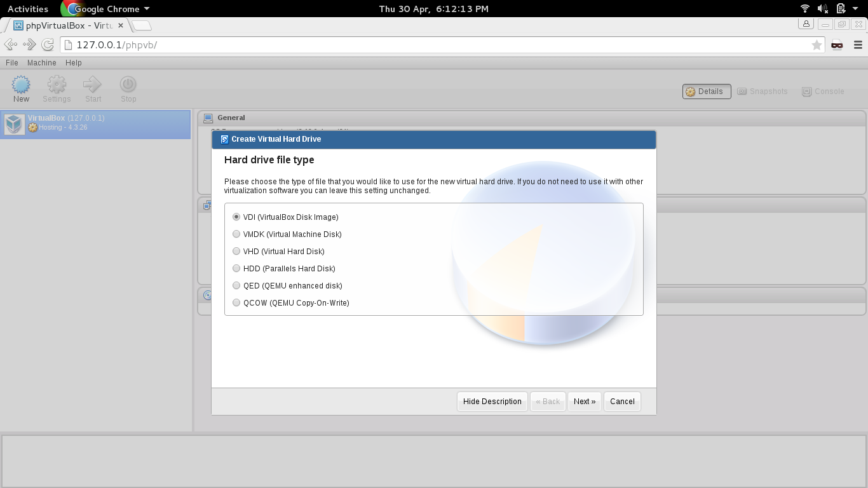This screenshot has width=868, height=488.
Task: Bookmark this page with the star icon
Action: click(817, 45)
